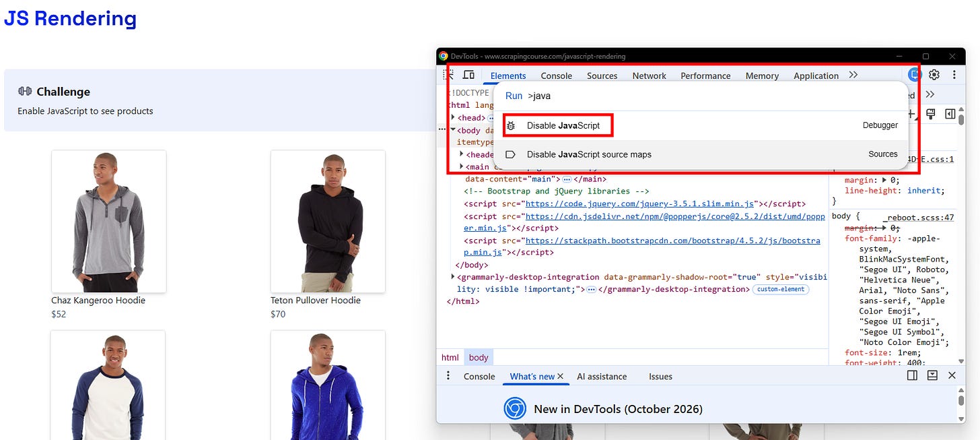Click the tag icon beside Disable JavaScript source maps
This screenshot has height=440, width=980.
click(x=511, y=154)
